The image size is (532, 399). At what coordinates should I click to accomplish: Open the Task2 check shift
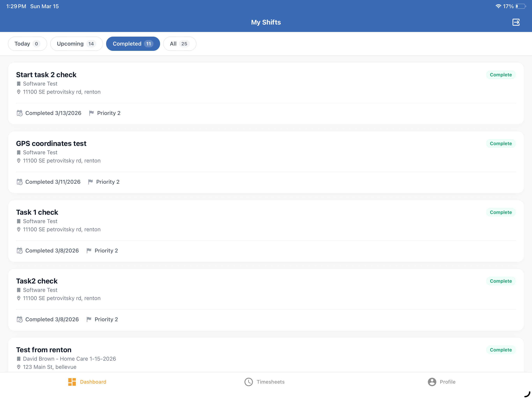point(266,300)
